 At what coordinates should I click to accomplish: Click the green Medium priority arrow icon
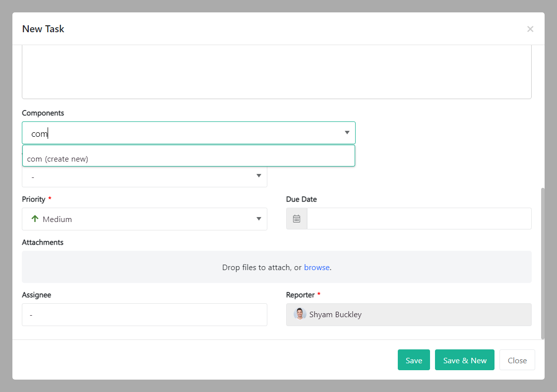(35, 219)
